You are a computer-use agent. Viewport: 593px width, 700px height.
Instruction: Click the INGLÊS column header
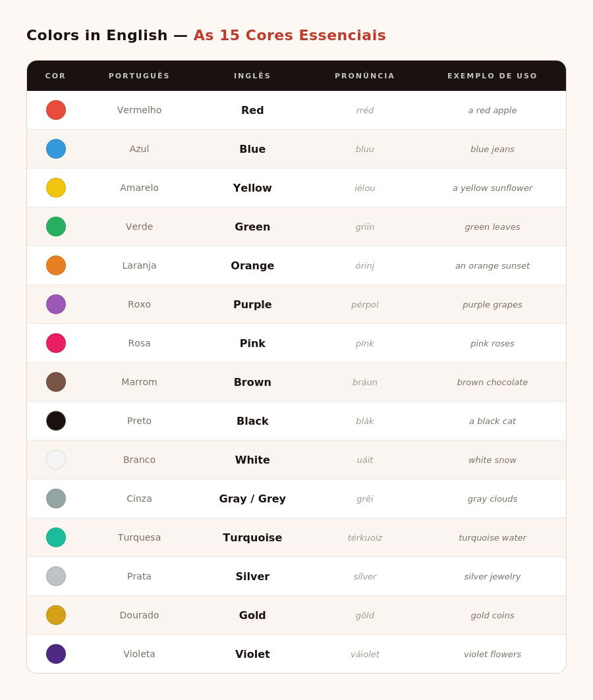[x=252, y=76]
